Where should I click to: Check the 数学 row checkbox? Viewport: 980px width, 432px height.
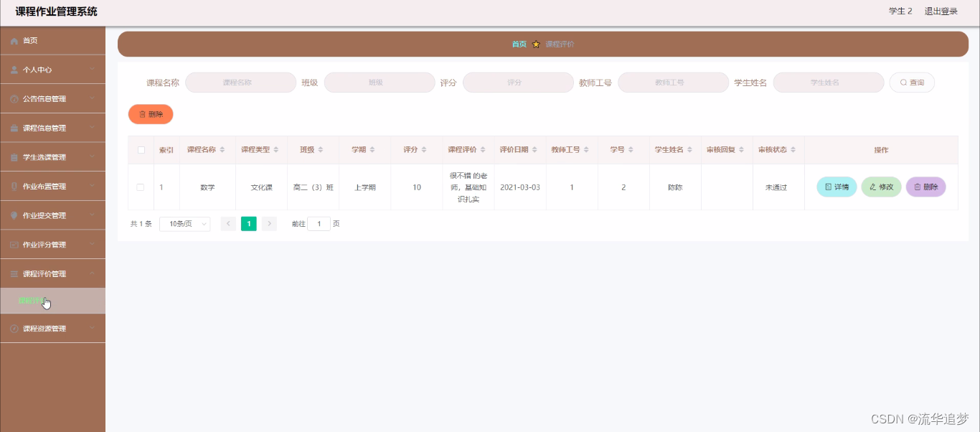pyautogui.click(x=141, y=187)
